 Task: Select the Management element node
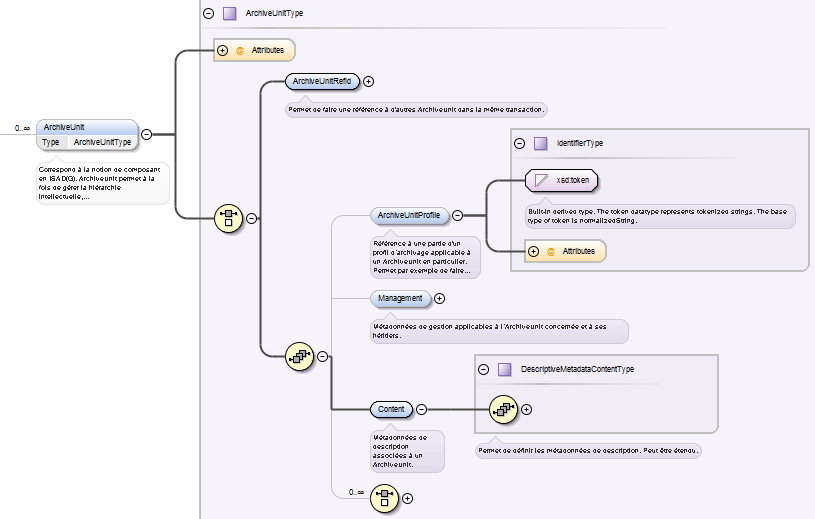click(400, 298)
